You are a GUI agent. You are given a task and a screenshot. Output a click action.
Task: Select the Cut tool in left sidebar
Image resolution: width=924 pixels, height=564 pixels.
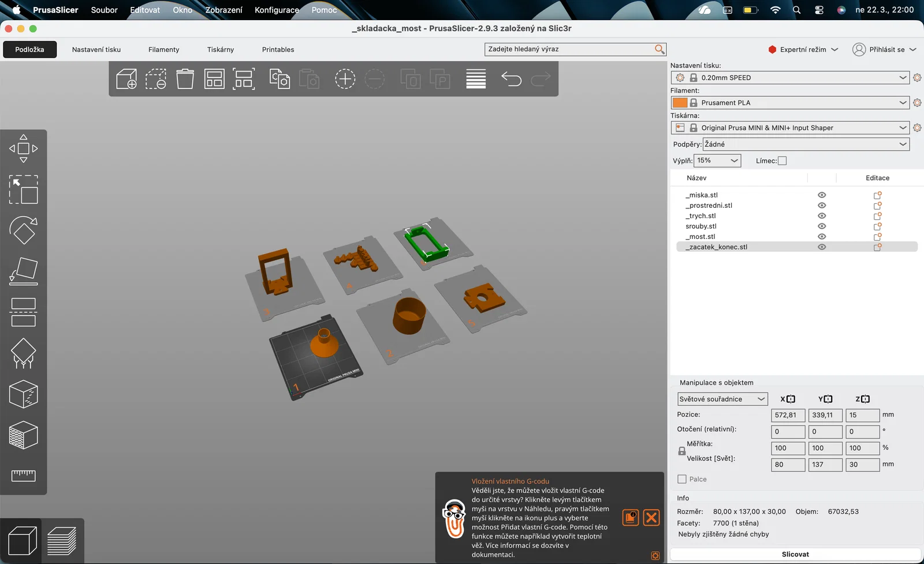click(x=24, y=312)
